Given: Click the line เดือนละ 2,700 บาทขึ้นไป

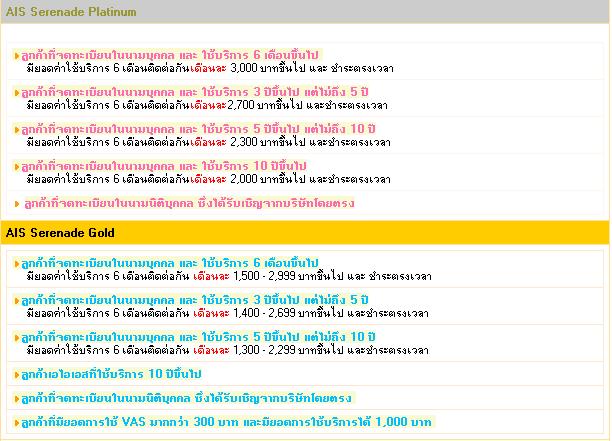Looking at the screenshot, I should 207,105.
